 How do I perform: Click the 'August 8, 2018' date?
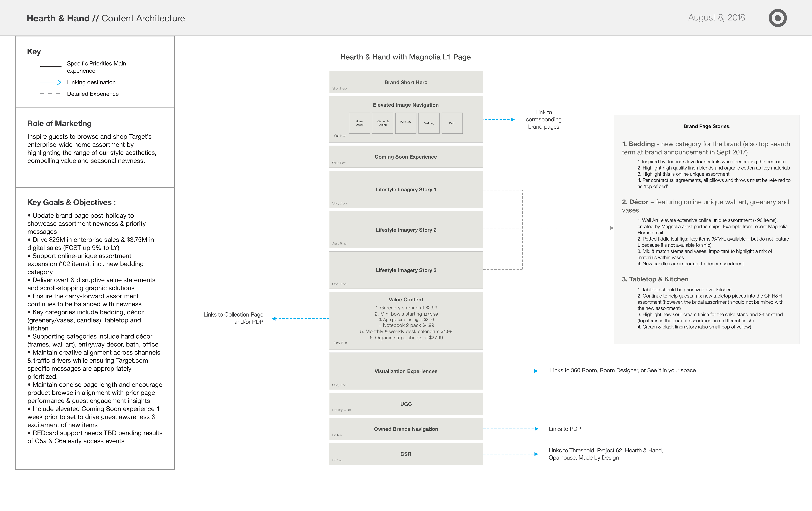(x=717, y=18)
